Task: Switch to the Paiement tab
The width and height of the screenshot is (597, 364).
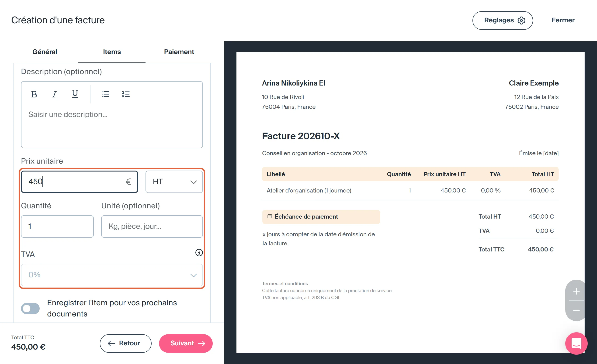Action: [179, 52]
